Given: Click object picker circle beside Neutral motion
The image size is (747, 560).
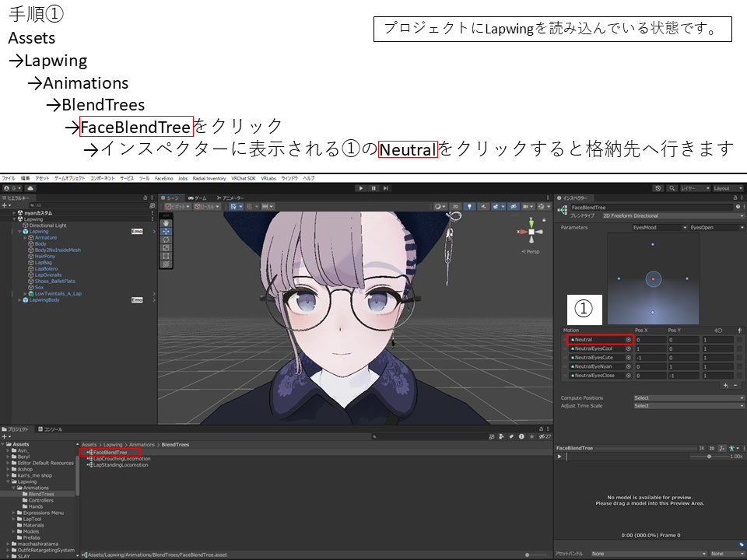Looking at the screenshot, I should tap(629, 340).
